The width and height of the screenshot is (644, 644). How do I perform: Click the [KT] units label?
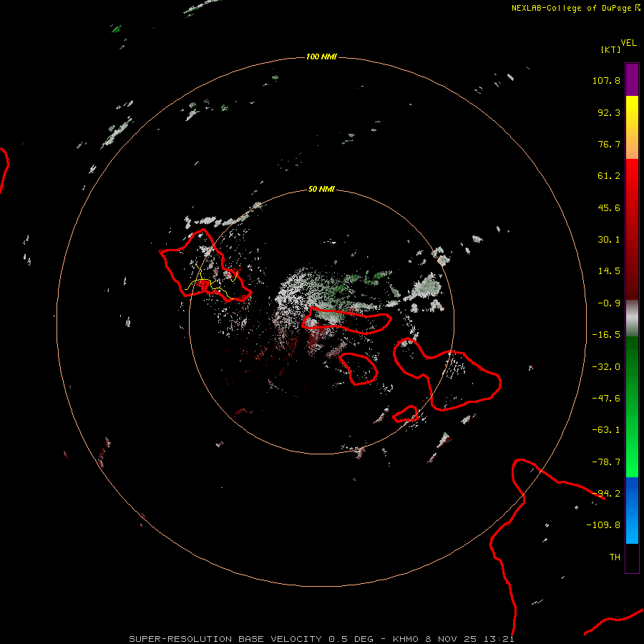click(610, 49)
